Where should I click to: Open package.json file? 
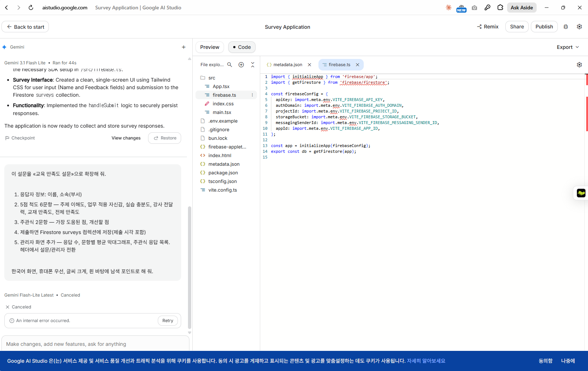[226, 173]
